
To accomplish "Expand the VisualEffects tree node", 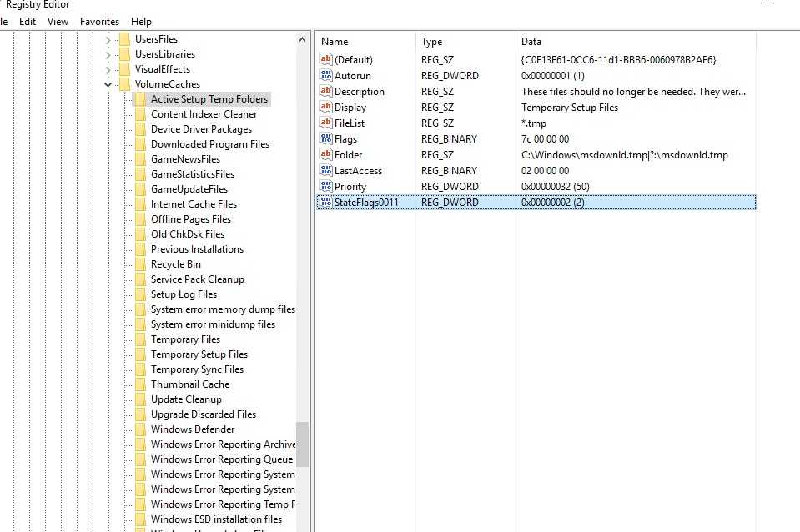I will point(108,69).
